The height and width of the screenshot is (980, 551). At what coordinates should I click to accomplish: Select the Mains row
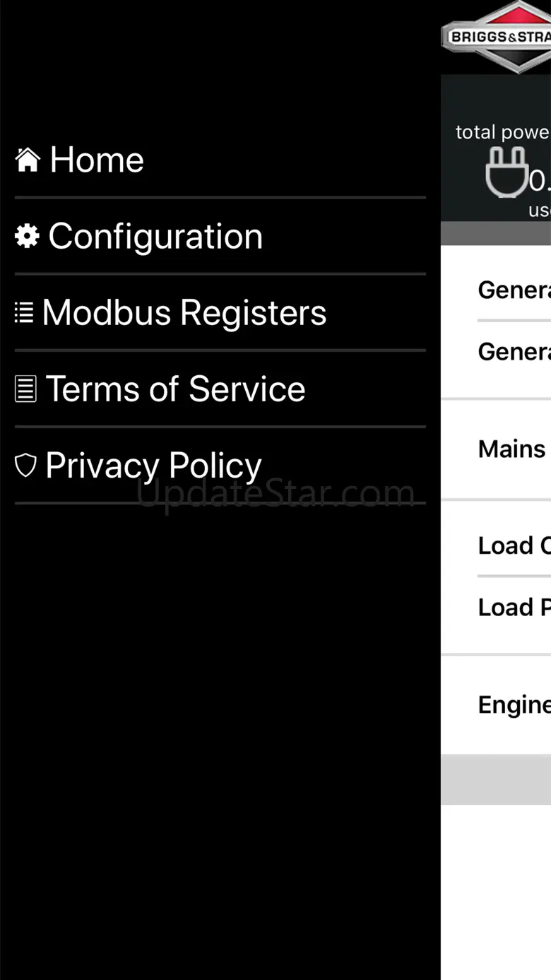pos(512,449)
